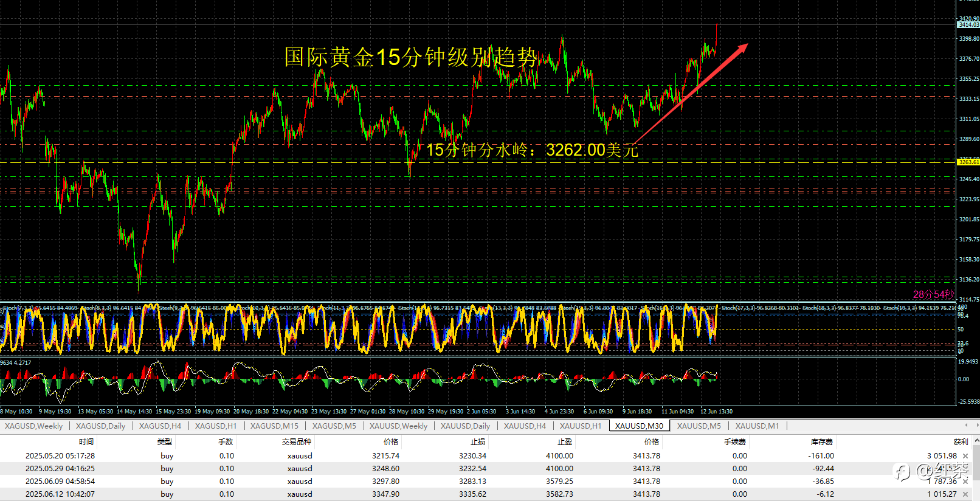The width and height of the screenshot is (980, 501).
Task: Open the XAGUSD,Weekly chart tab
Action: pos(34,426)
